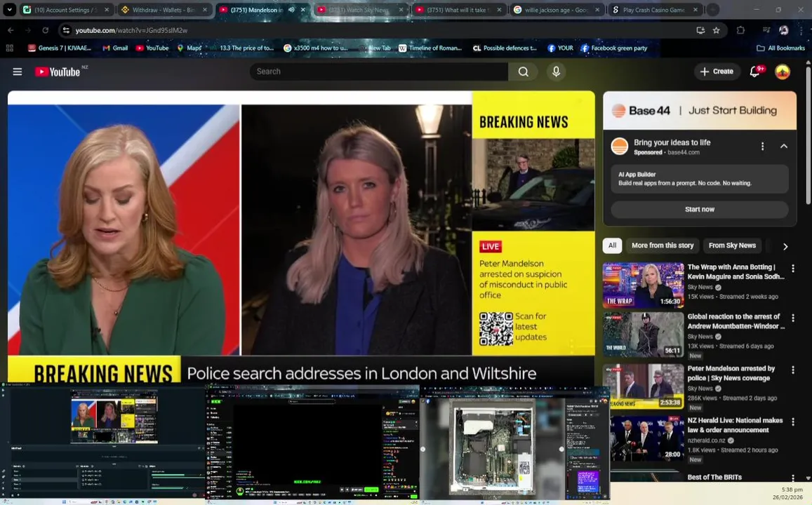Open options for Peter Mandelson arrested video

coord(793,370)
